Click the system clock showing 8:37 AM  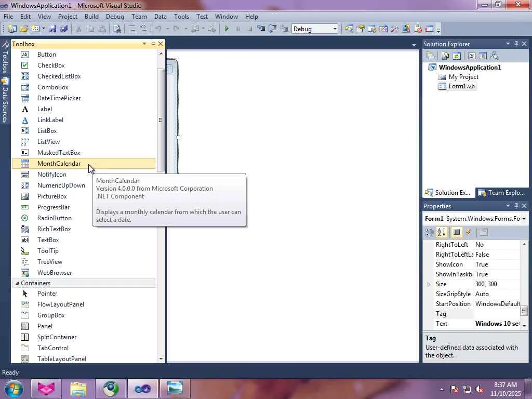506,385
